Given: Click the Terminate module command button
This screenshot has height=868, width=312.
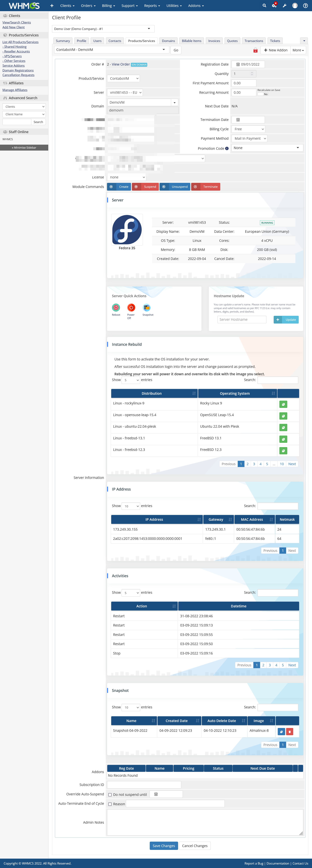Looking at the screenshot, I should pos(206,187).
